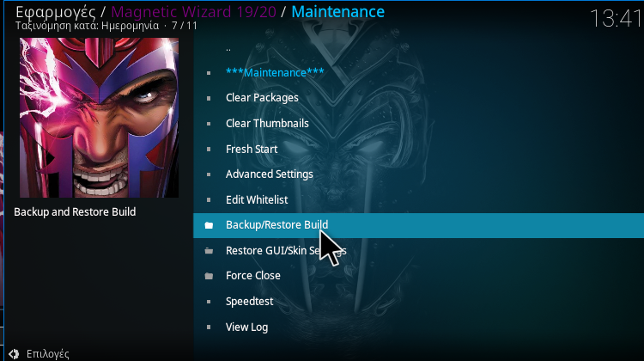The image size is (644, 361).
Task: Open View Log entry
Action: pos(418,327)
